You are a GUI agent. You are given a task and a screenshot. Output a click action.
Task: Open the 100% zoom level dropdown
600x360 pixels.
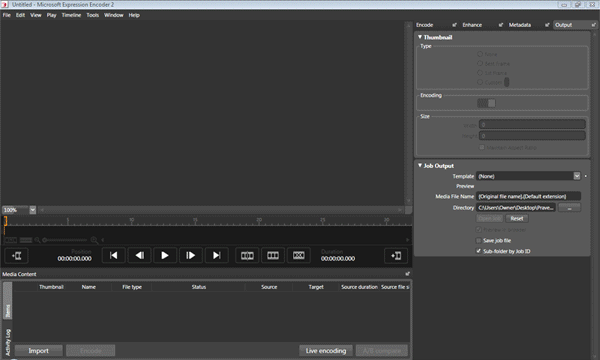coord(33,210)
